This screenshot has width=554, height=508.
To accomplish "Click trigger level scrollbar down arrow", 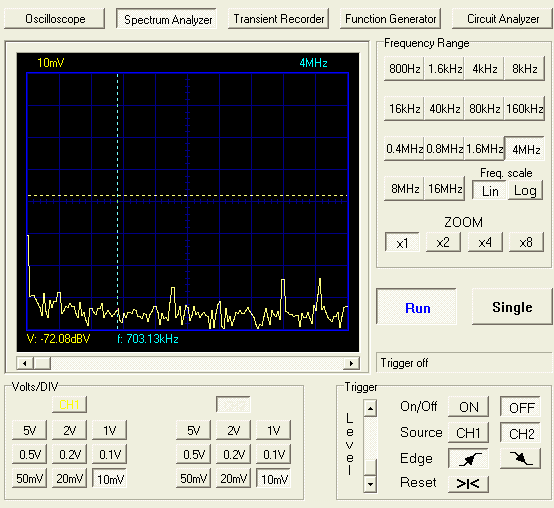I will (x=370, y=484).
